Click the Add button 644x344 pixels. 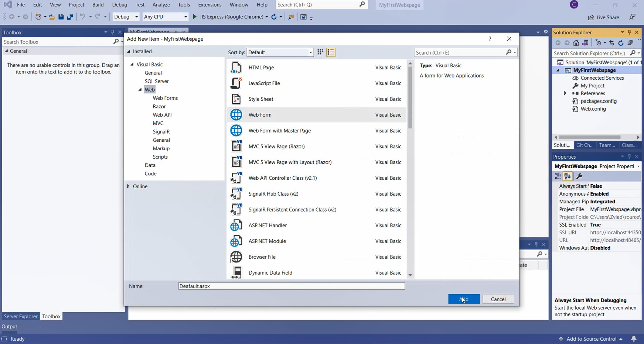tap(464, 299)
